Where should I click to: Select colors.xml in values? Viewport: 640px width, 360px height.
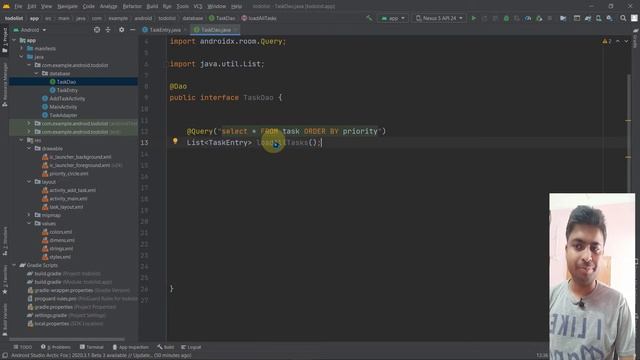pos(61,232)
